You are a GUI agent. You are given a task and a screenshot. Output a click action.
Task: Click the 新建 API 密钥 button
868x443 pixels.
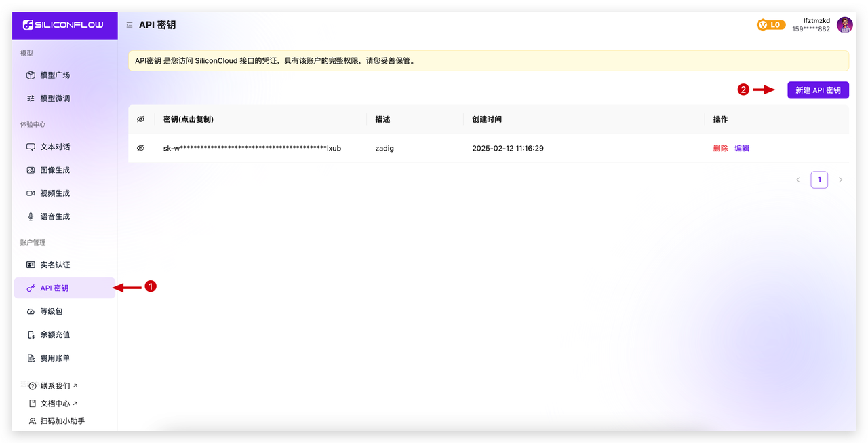tap(818, 90)
